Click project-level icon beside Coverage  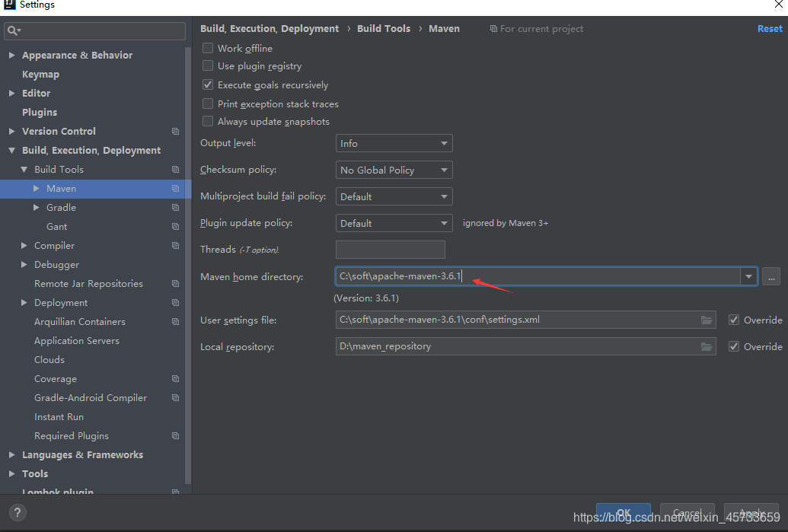coord(175,379)
